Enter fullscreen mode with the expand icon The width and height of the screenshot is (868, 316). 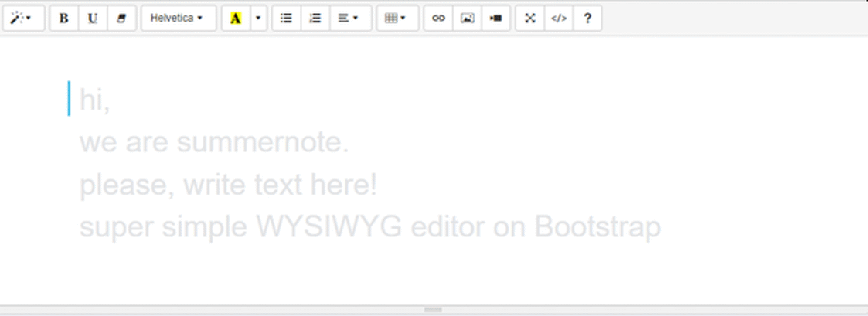(x=529, y=19)
